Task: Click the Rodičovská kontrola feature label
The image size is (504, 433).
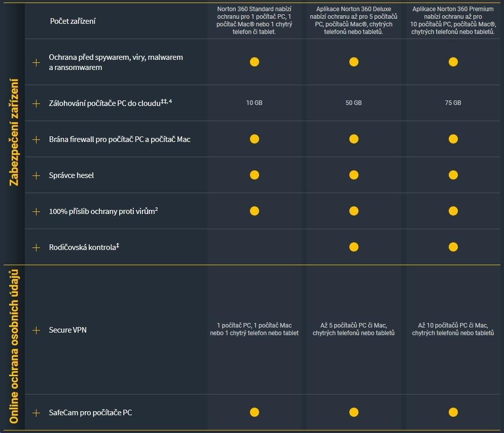Action: (x=84, y=247)
